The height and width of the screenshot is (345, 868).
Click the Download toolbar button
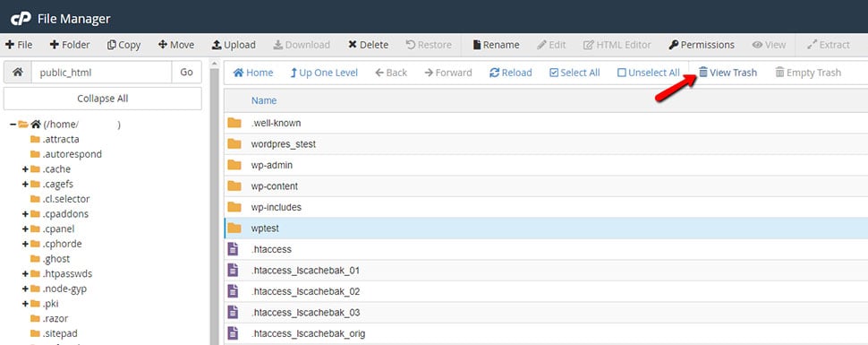302,45
